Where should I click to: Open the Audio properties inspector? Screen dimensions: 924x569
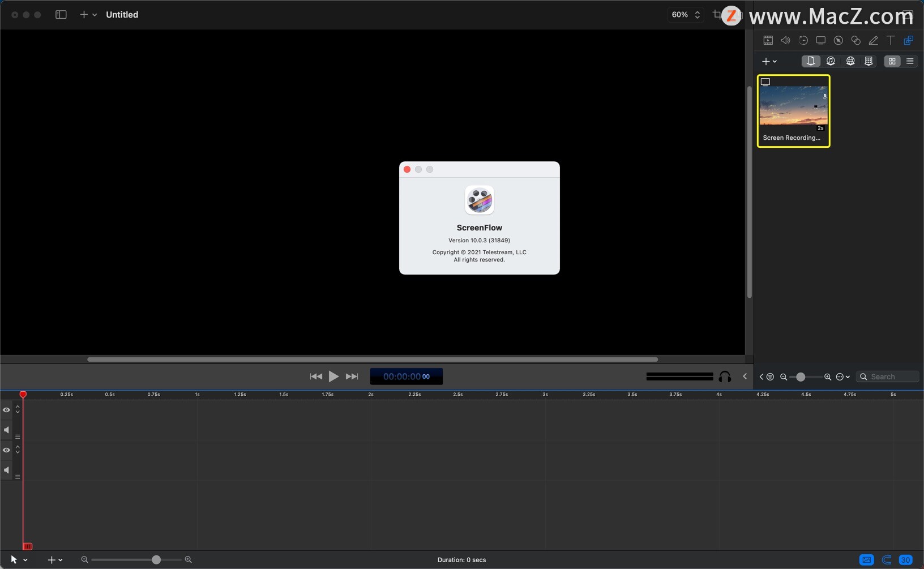[785, 40]
